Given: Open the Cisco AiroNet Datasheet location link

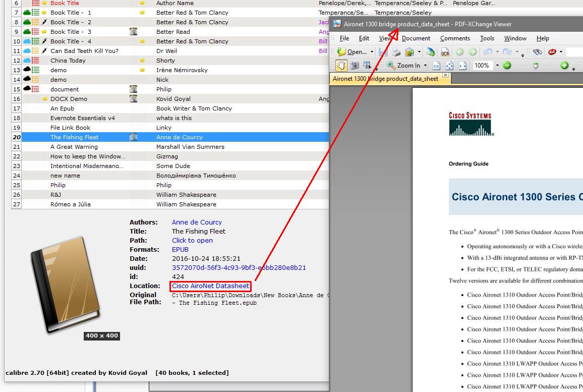Looking at the screenshot, I should point(210,286).
